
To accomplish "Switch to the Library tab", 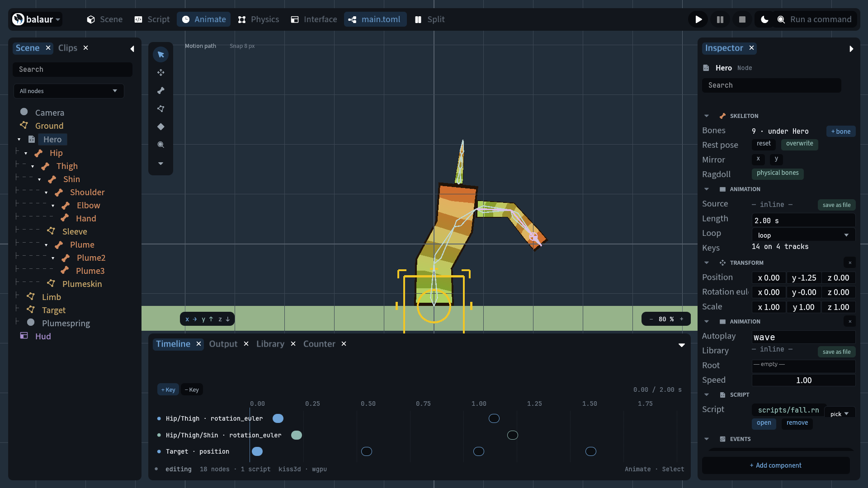I will click(x=270, y=344).
